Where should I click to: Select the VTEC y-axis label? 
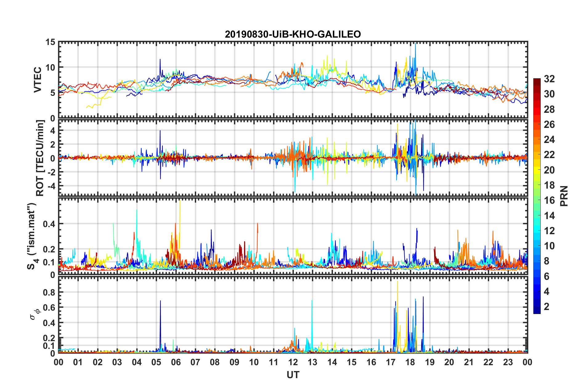point(38,80)
